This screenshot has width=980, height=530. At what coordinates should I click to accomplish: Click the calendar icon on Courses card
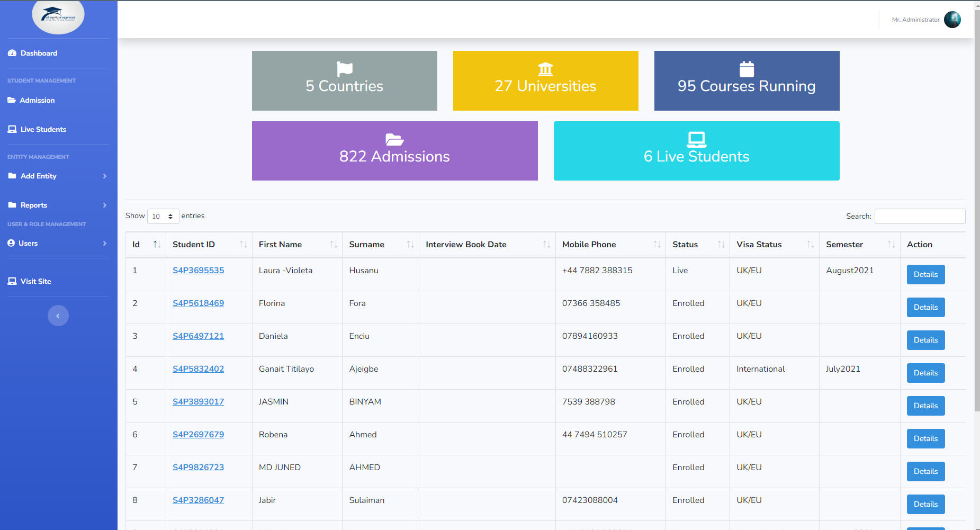point(747,69)
